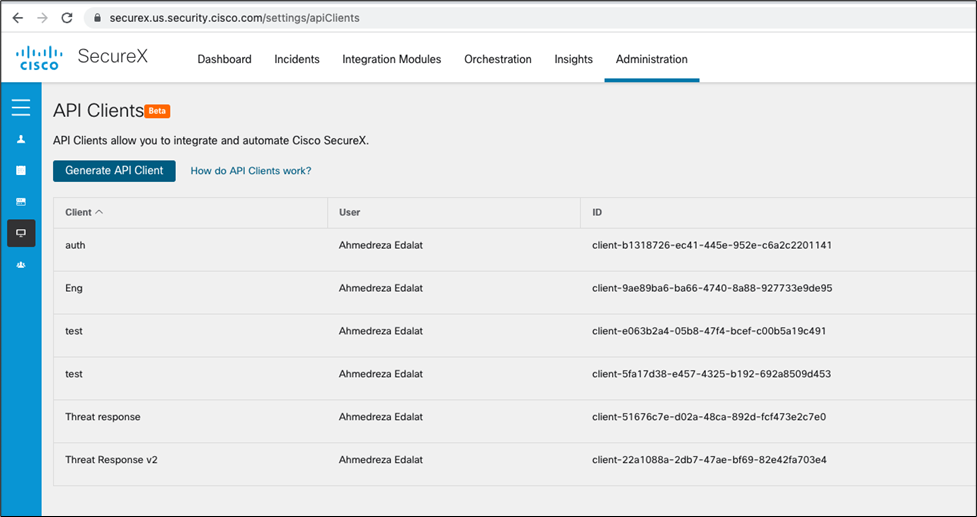Select the second sidebar icon below user
The height and width of the screenshot is (517, 977).
[x=21, y=170]
